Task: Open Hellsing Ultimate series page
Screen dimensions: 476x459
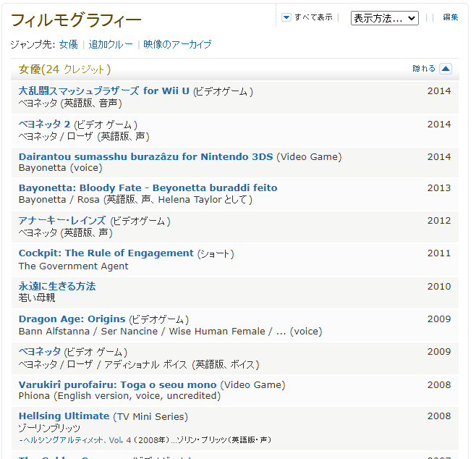Action: click(64, 416)
